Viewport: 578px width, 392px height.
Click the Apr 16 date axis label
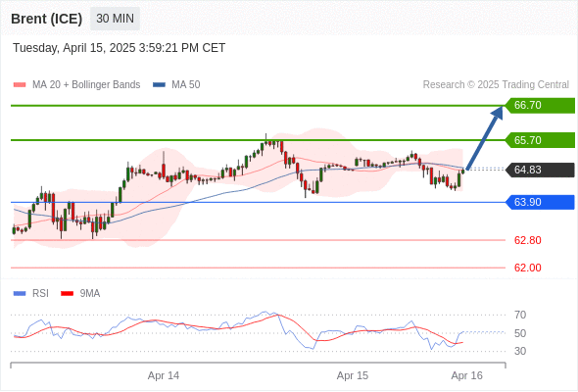pos(466,375)
